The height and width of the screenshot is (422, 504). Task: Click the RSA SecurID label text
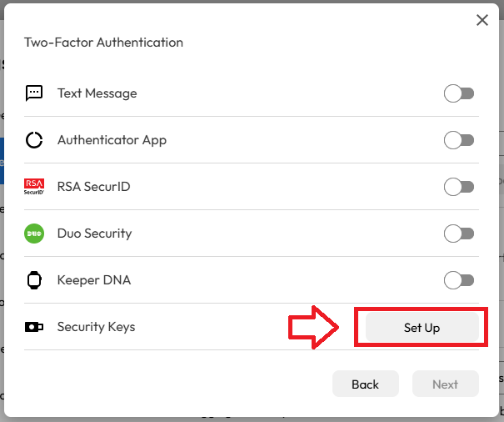point(93,187)
